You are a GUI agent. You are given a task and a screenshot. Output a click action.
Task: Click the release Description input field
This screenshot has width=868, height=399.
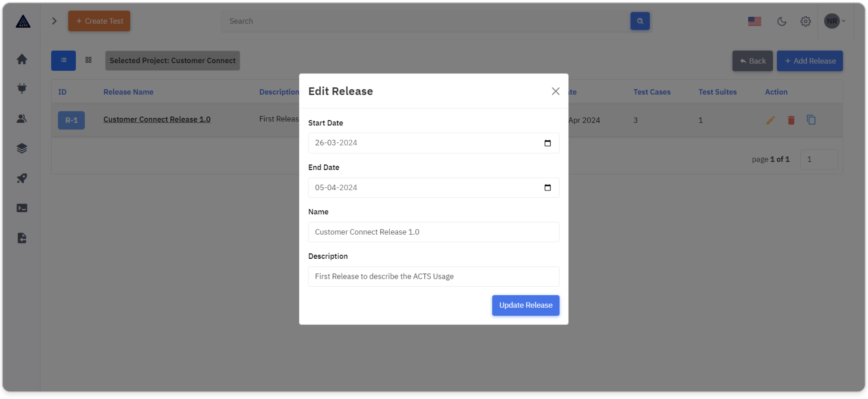[x=433, y=276]
